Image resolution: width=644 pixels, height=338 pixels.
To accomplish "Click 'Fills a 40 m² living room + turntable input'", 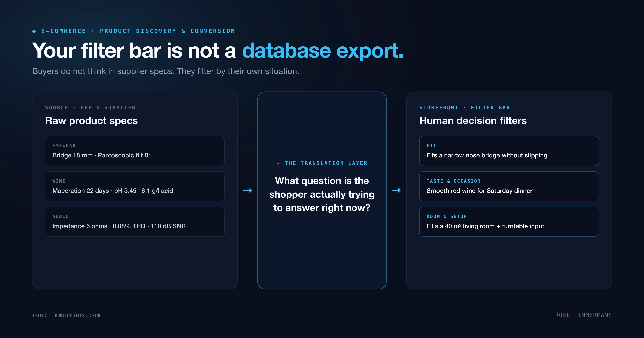I will (485, 226).
